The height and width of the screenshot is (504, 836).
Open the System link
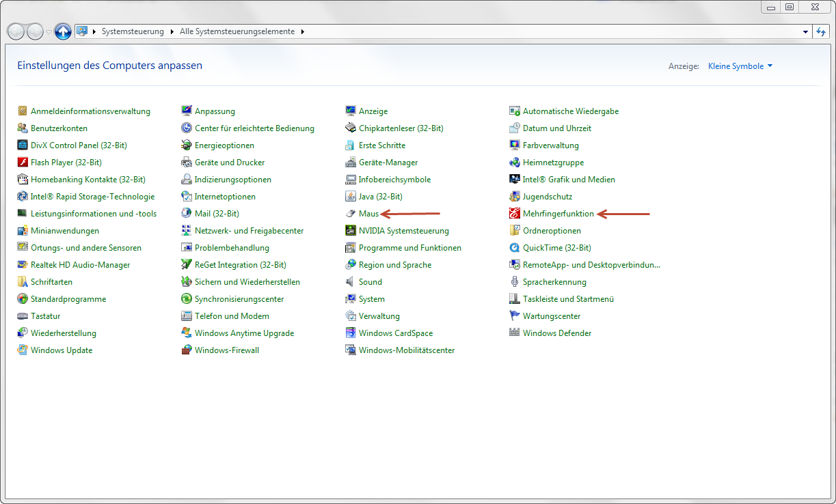click(372, 299)
